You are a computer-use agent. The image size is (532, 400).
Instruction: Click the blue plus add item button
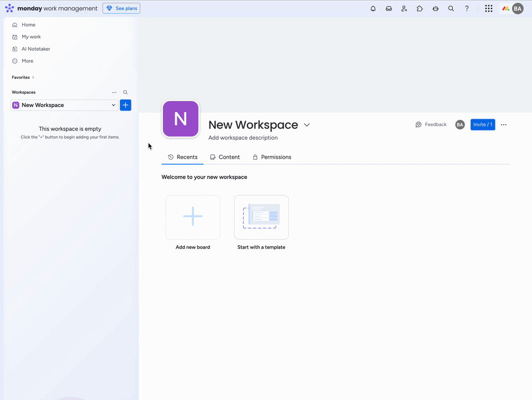pyautogui.click(x=126, y=105)
